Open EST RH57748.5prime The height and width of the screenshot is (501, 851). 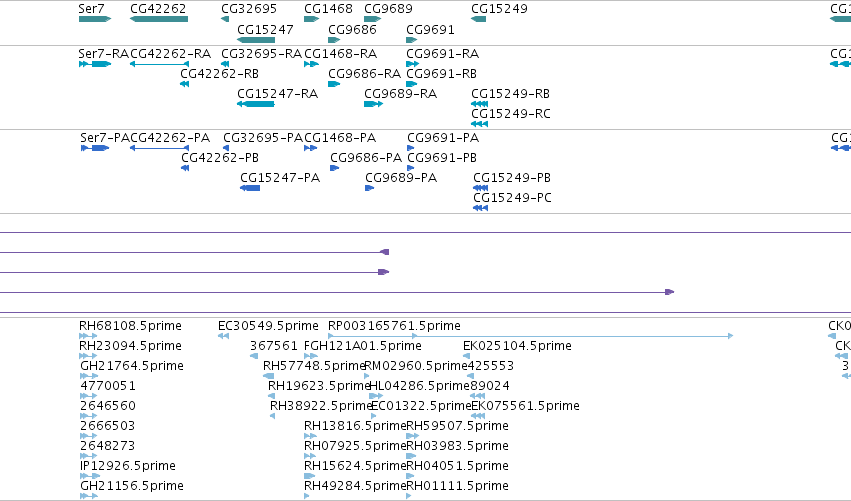[314, 366]
